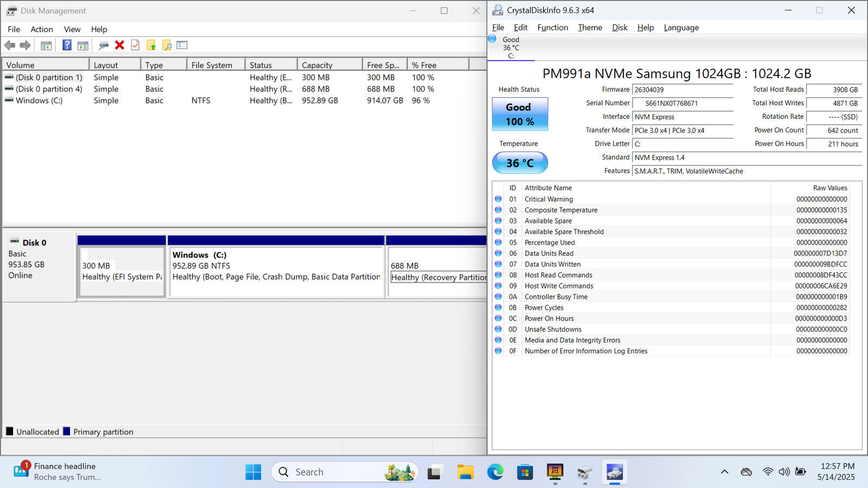
Task: Select the Good 36 °C C: disk tab
Action: 510,48
